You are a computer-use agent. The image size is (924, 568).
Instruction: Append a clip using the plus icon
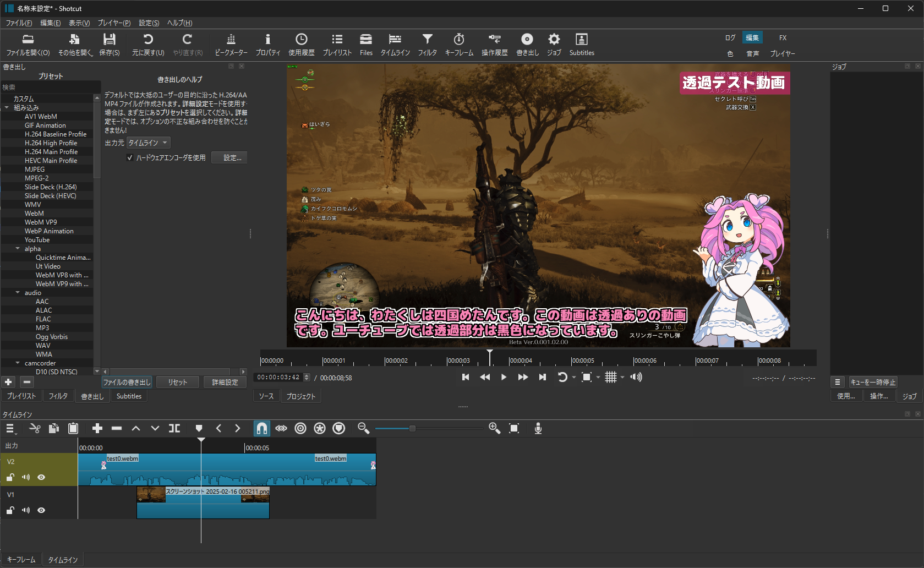point(97,428)
